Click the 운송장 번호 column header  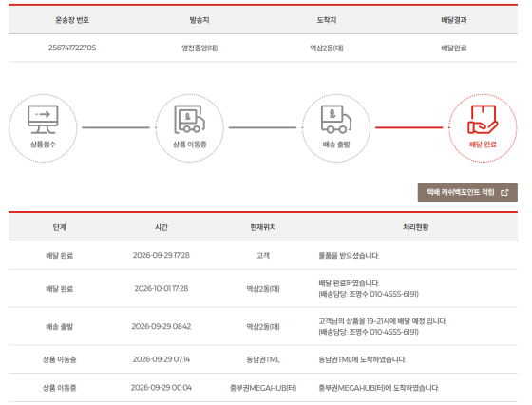72,20
